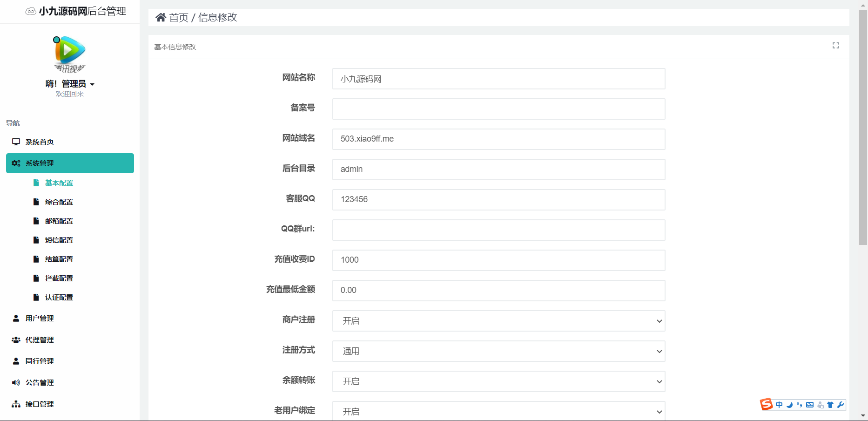The width and height of the screenshot is (868, 421).
Task: Click the Sogou input method S logo
Action: pos(766,404)
